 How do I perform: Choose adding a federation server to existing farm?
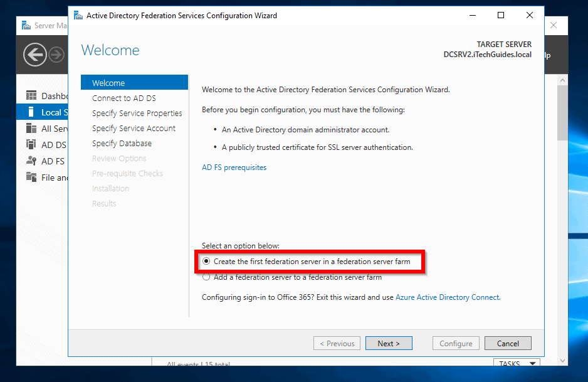click(x=206, y=276)
